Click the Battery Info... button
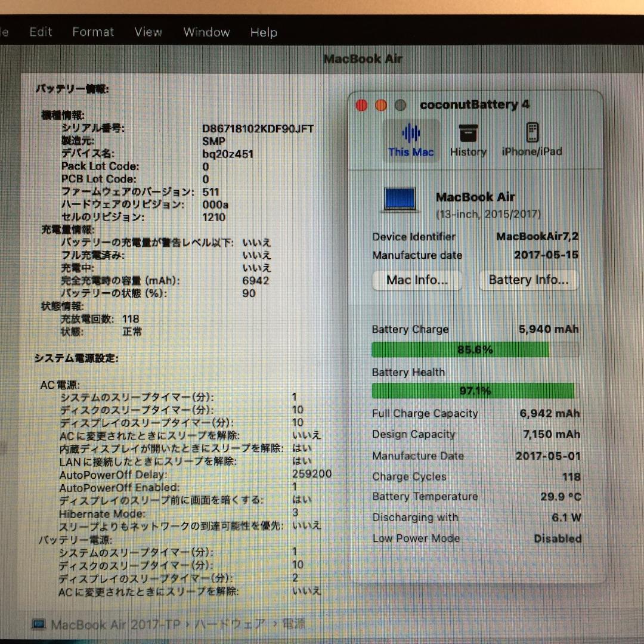Image resolution: width=644 pixels, height=644 pixels. [528, 280]
